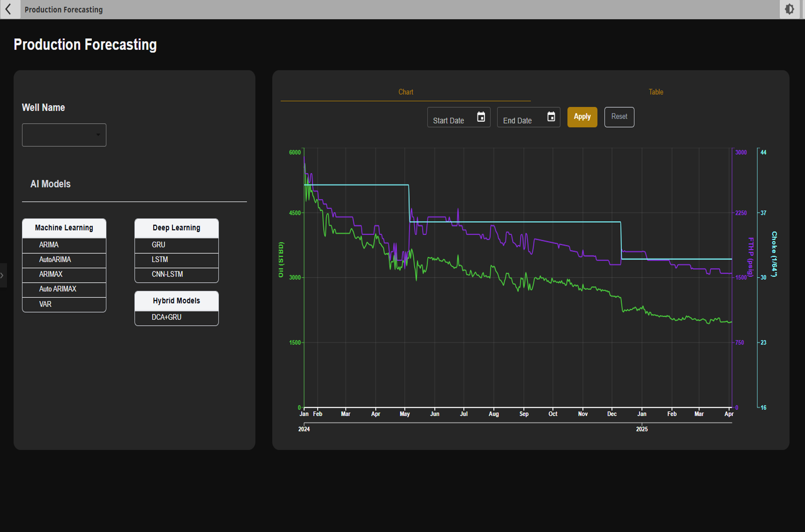805x532 pixels.
Task: Click the Choke (1/64") axis label
Action: [x=774, y=254]
